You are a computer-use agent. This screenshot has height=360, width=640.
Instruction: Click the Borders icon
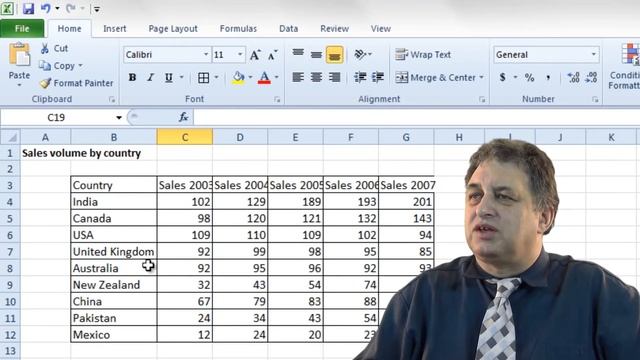(x=203, y=78)
